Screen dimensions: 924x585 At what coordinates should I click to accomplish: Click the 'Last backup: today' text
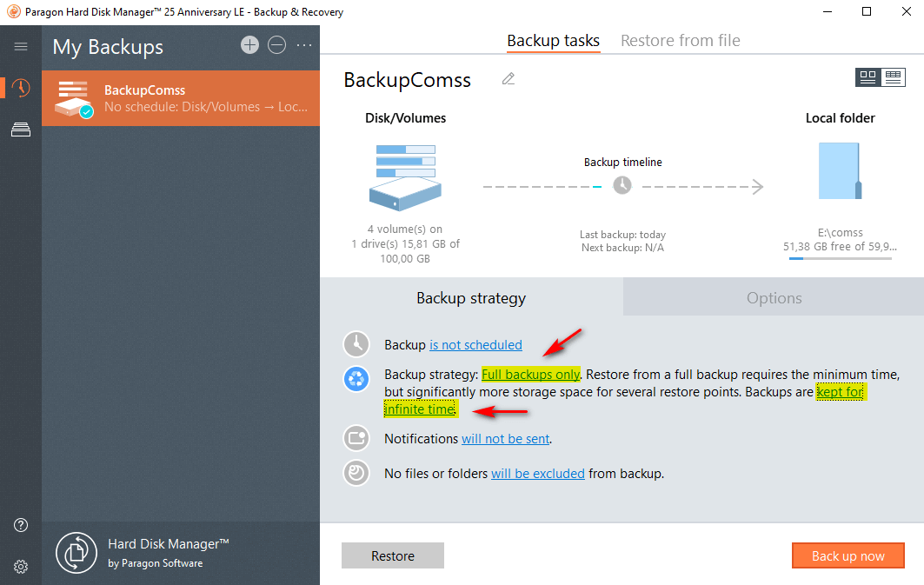click(x=623, y=235)
